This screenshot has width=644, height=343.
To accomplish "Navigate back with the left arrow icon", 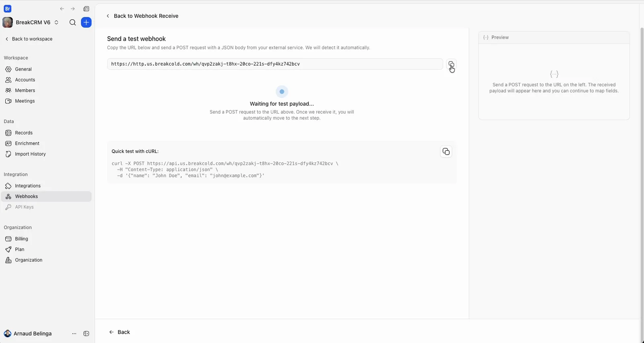I will [x=62, y=9].
